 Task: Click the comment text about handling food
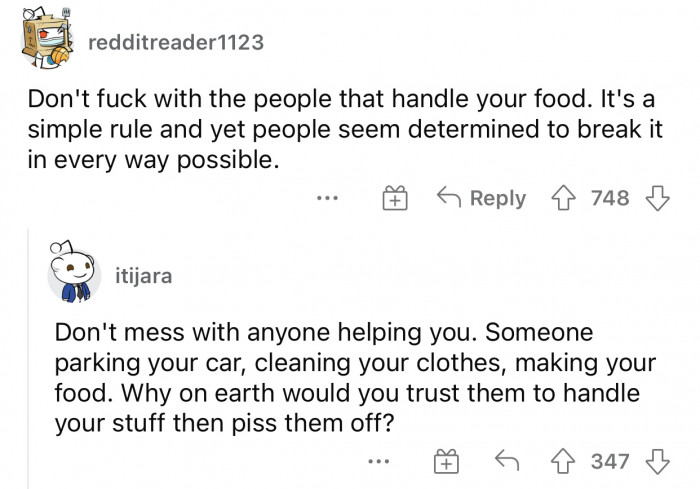pos(345,129)
